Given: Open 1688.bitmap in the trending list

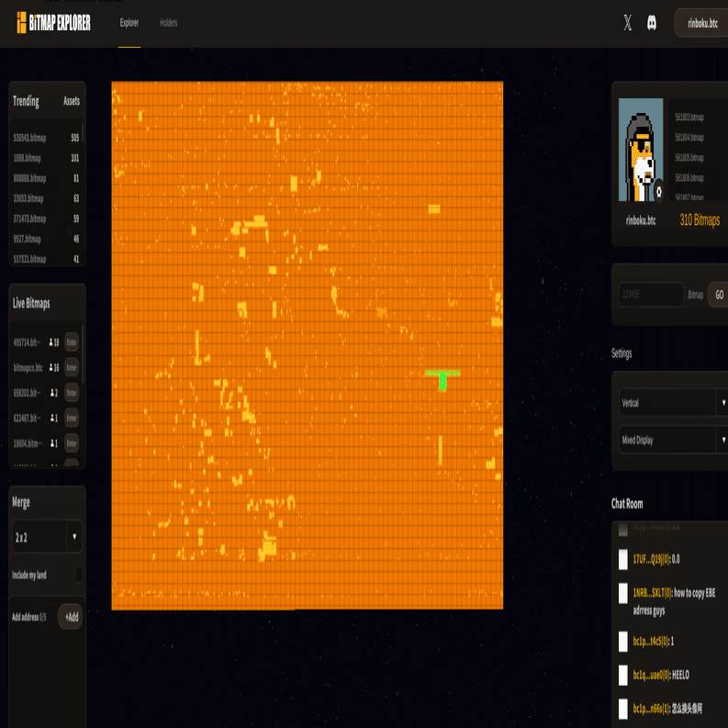Looking at the screenshot, I should point(46,158).
